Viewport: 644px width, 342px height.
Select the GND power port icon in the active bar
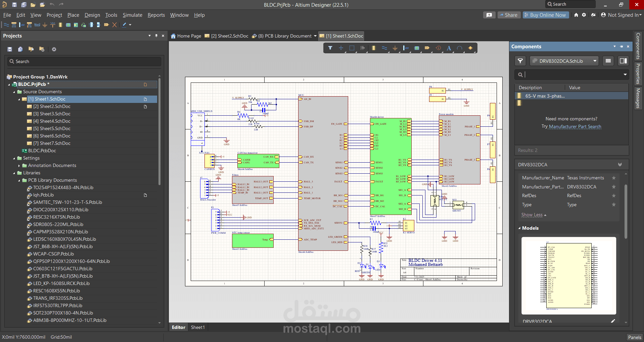pos(395,48)
